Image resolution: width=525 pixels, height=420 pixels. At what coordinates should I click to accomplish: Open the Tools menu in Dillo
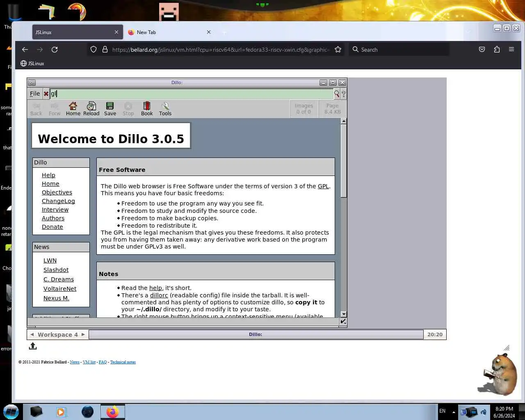click(x=165, y=109)
